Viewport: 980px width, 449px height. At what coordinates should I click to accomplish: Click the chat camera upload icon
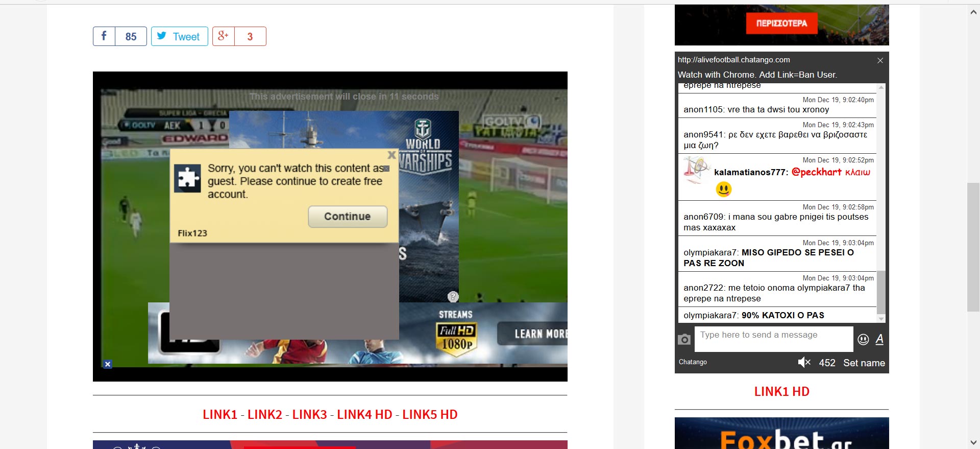click(684, 339)
